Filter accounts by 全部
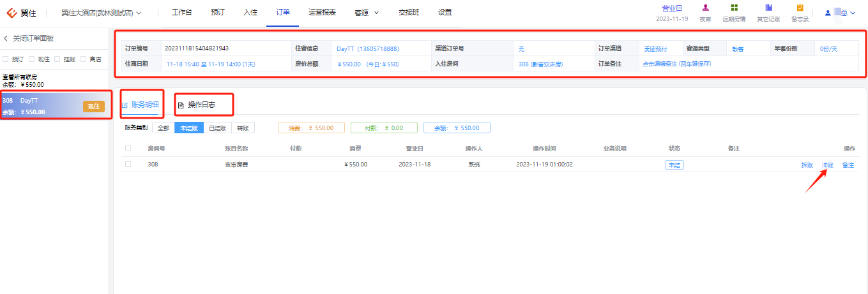868x294 pixels. (x=164, y=128)
